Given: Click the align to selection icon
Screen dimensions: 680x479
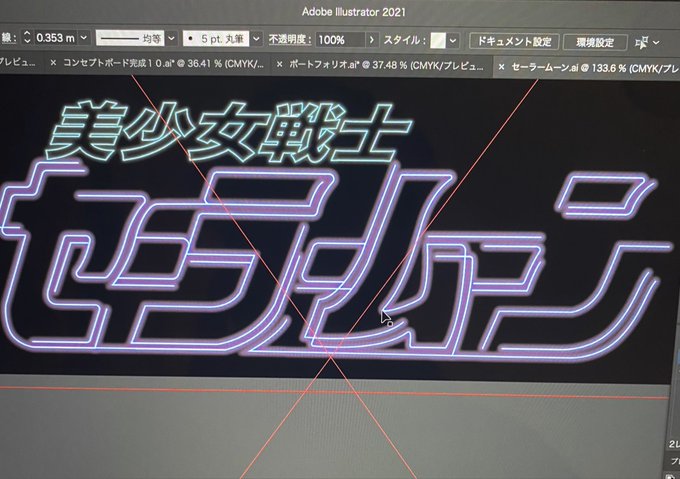Looking at the screenshot, I should [x=641, y=42].
